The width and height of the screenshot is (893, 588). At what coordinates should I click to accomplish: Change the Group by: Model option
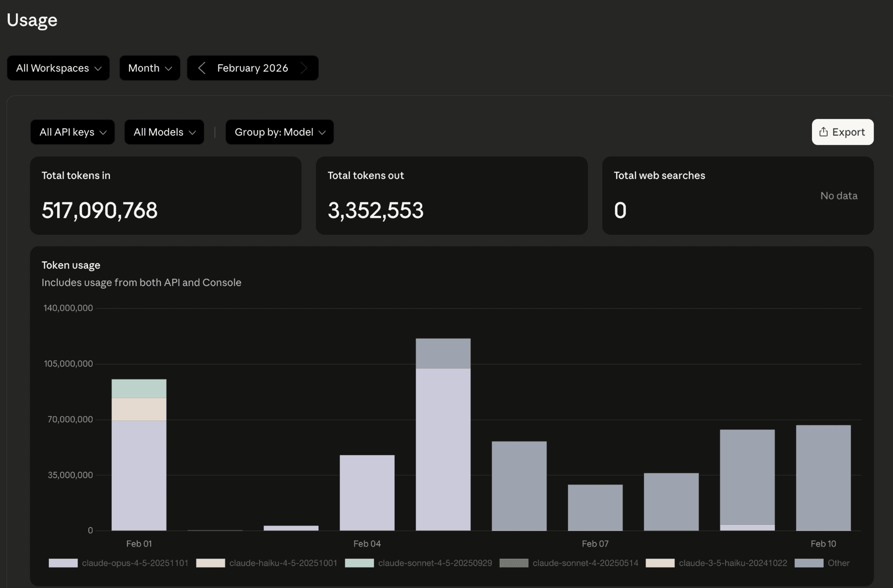coord(280,132)
